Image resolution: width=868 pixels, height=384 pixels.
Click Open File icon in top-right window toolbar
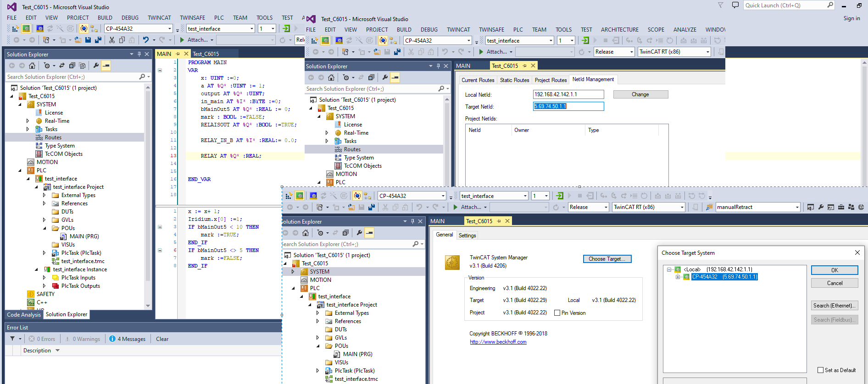tap(377, 52)
